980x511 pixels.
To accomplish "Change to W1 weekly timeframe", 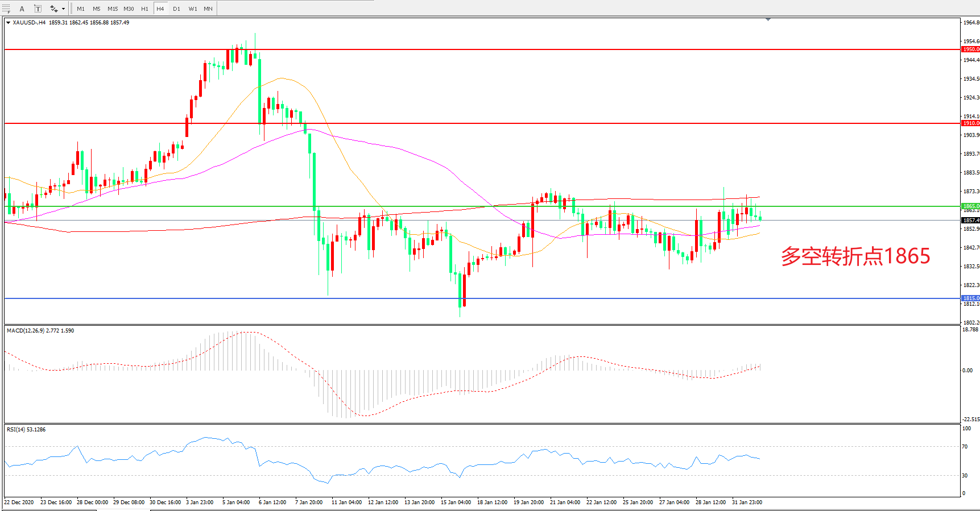I will (x=193, y=9).
